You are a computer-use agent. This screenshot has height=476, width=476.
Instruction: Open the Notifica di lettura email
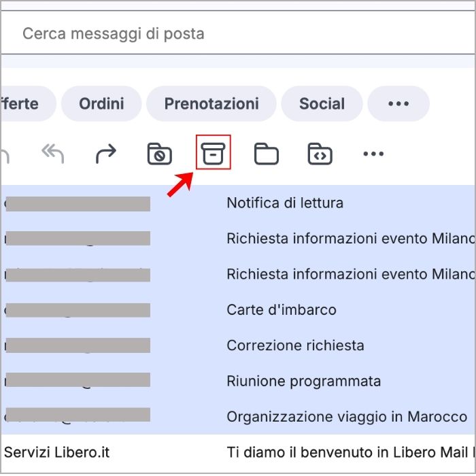238,203
